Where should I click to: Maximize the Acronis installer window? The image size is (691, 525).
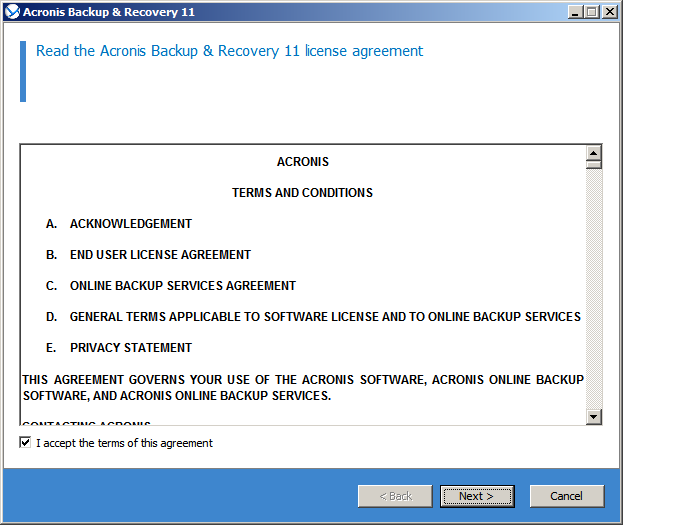[x=592, y=12]
